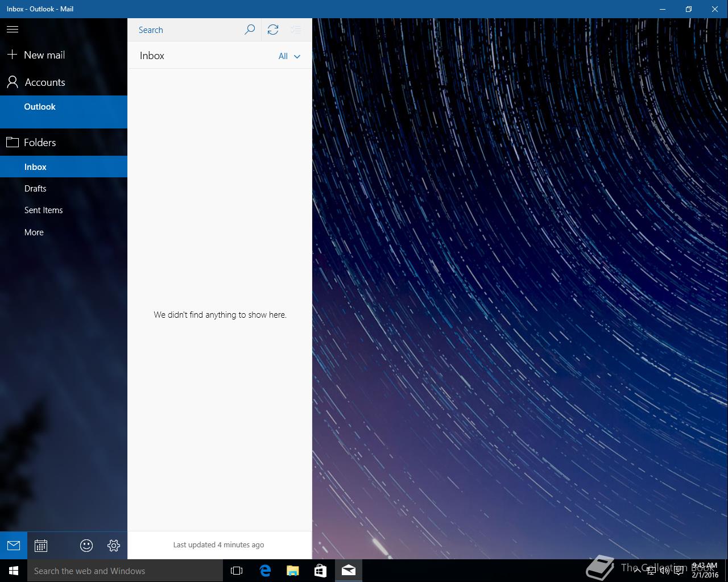
Task: Open Microsoft Edge from taskbar
Action: point(265,571)
